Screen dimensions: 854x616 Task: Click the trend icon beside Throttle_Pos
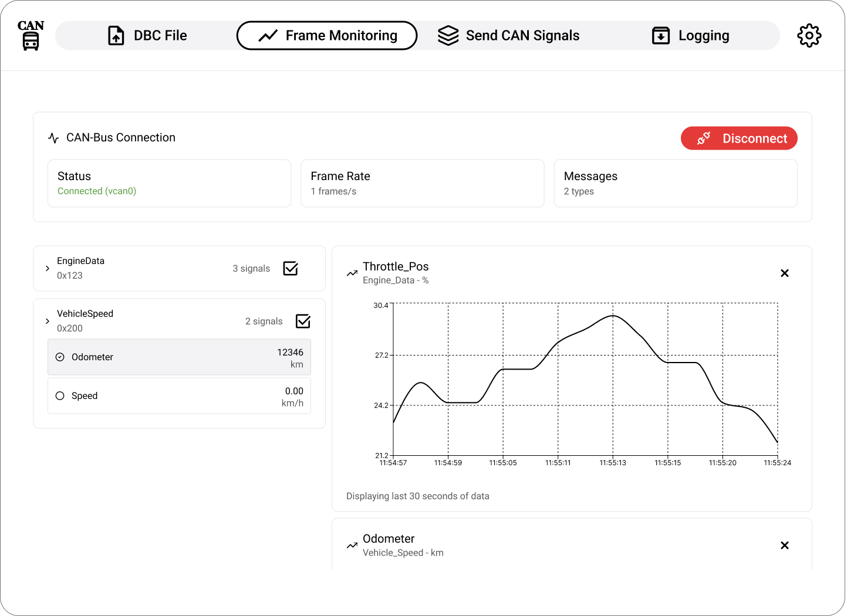pos(352,273)
